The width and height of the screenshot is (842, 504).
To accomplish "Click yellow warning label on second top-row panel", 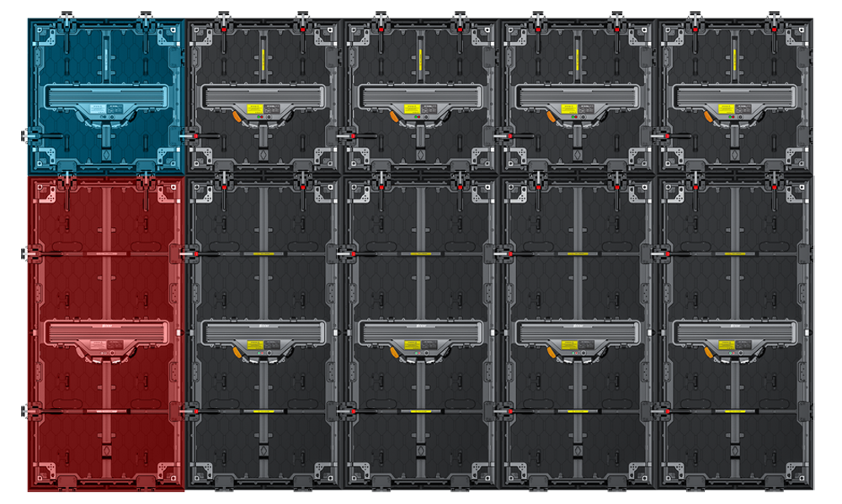I will 252,109.
